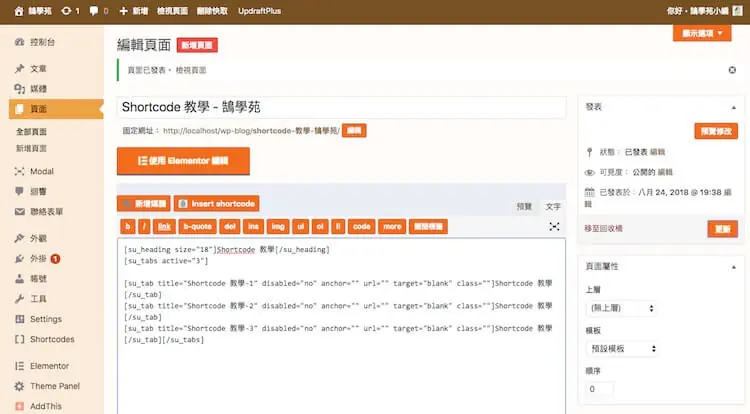
Task: Edit the Public visibility link
Action: 665,172
